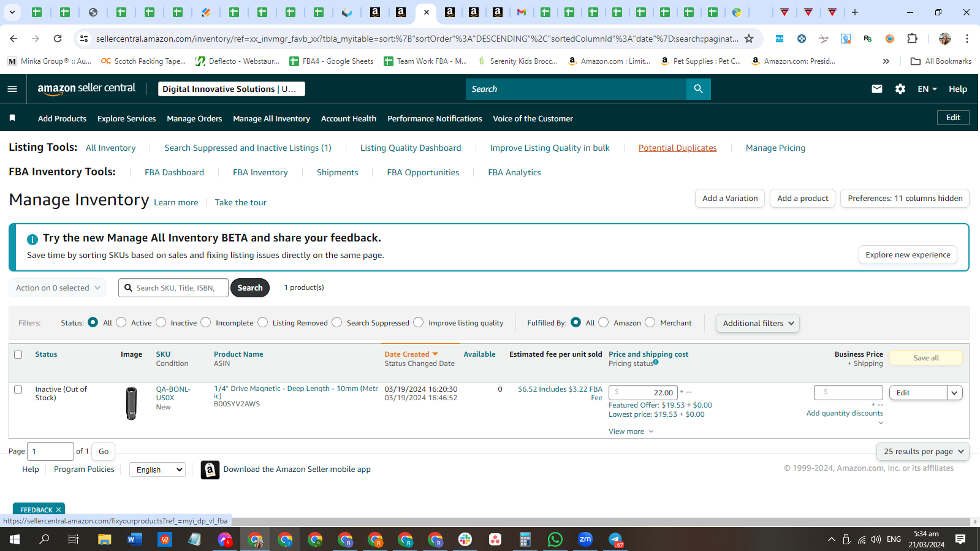
Task: Click the Amazon Seller Central logo
Action: tap(86, 88)
